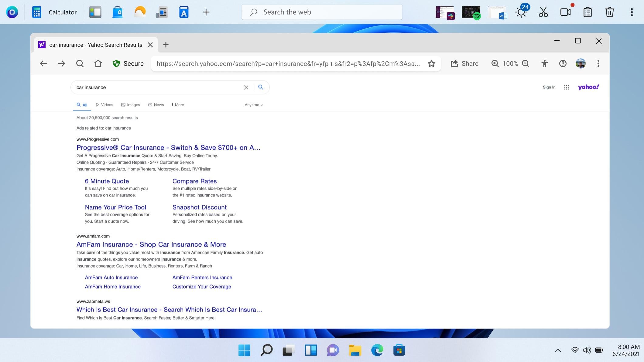The width and height of the screenshot is (644, 362).
Task: Open the browser three-dot menu
Action: coord(598,64)
